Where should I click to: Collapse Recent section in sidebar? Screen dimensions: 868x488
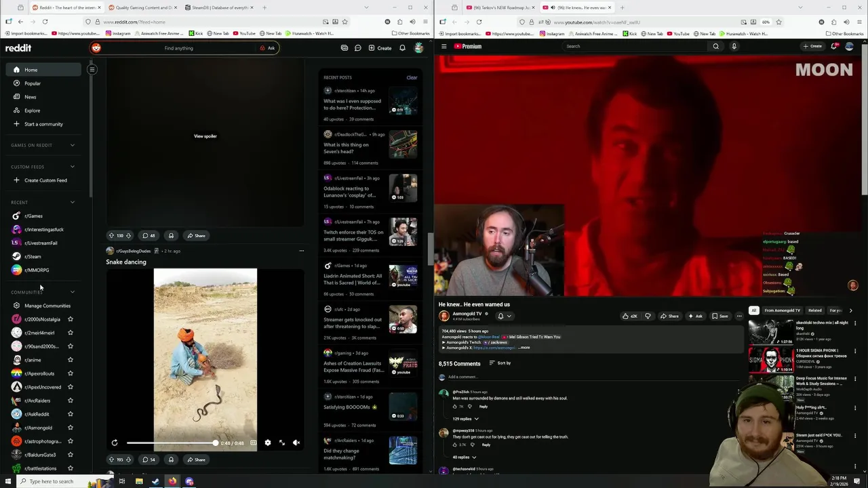pos(73,202)
